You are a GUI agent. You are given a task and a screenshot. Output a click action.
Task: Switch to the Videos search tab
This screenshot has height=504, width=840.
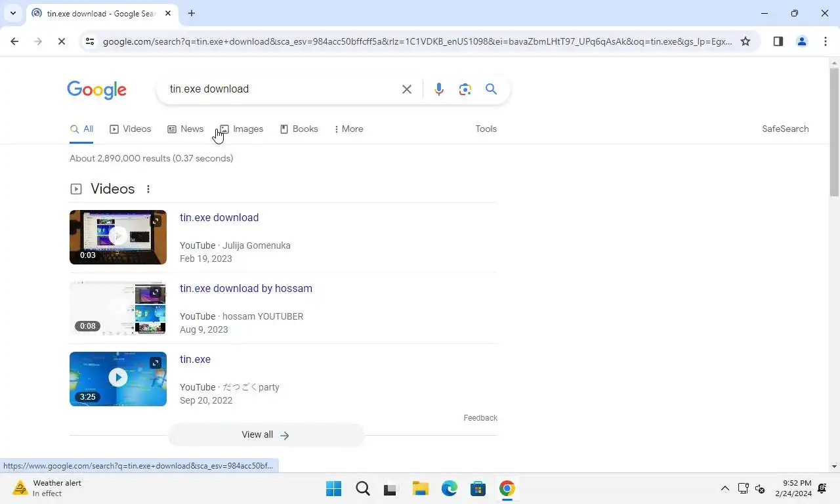coord(130,129)
